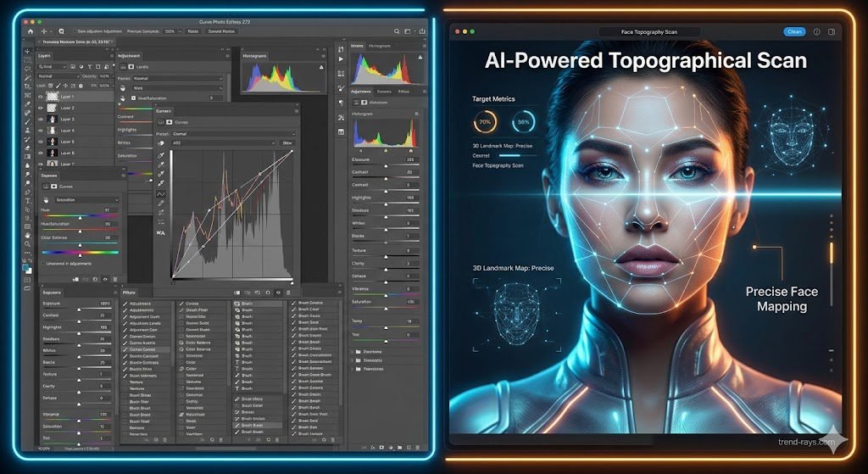Select the top eyedropper in the Curves panel

(x=161, y=157)
